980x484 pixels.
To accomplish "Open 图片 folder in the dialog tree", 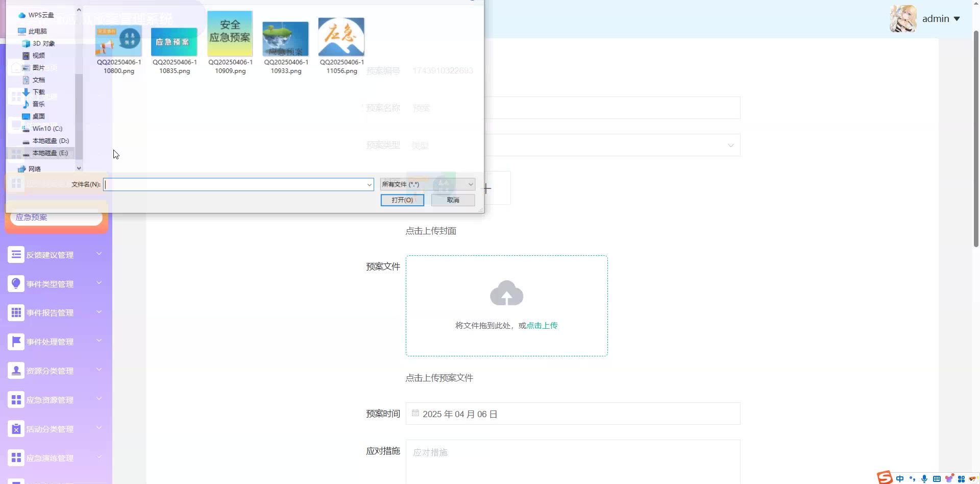I will (x=34, y=67).
